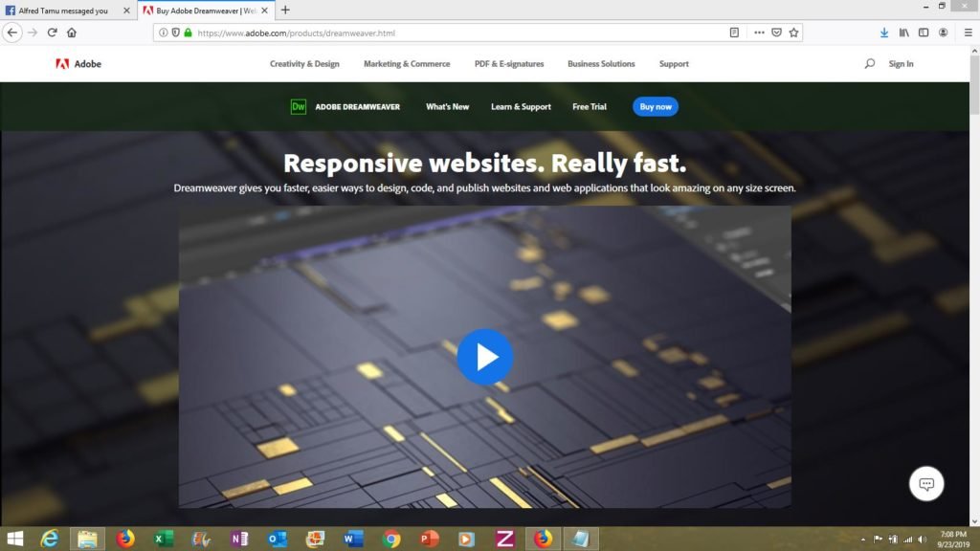
Task: Open File Explorer from the taskbar
Action: tap(87, 539)
